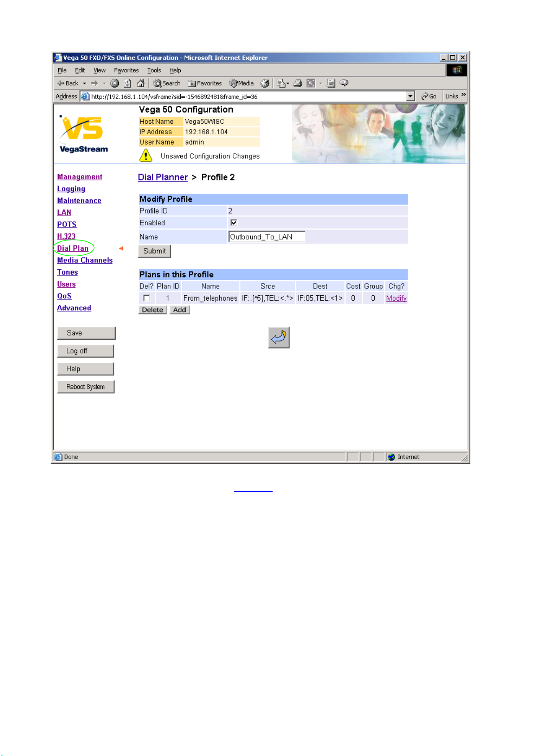The height and width of the screenshot is (756, 534).
Task: Click the Refresh page icon
Action: pyautogui.click(x=127, y=83)
